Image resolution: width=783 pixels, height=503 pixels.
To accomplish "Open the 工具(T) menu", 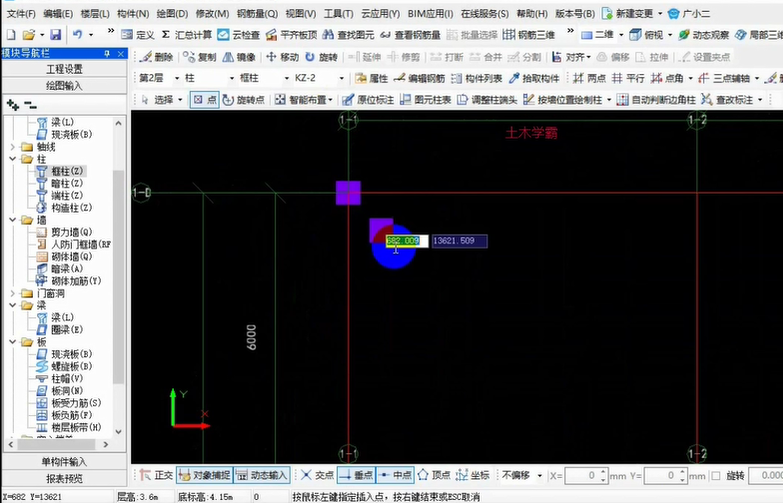I will [339, 14].
